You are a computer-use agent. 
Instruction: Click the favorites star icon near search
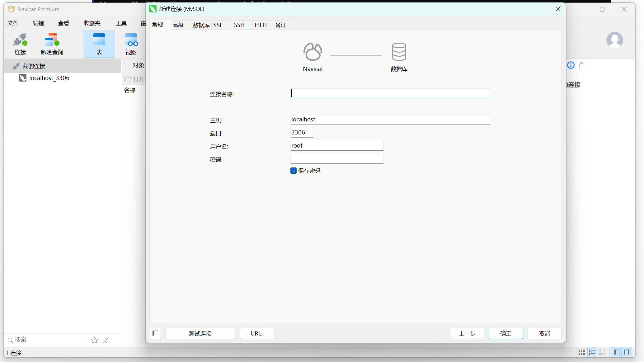[x=95, y=340]
